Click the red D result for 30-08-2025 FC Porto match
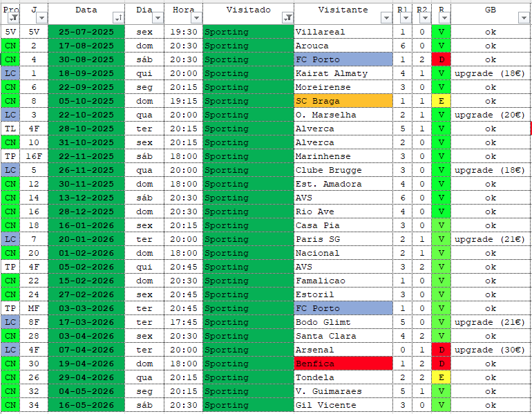This screenshot has width=532, height=414. 441,59
